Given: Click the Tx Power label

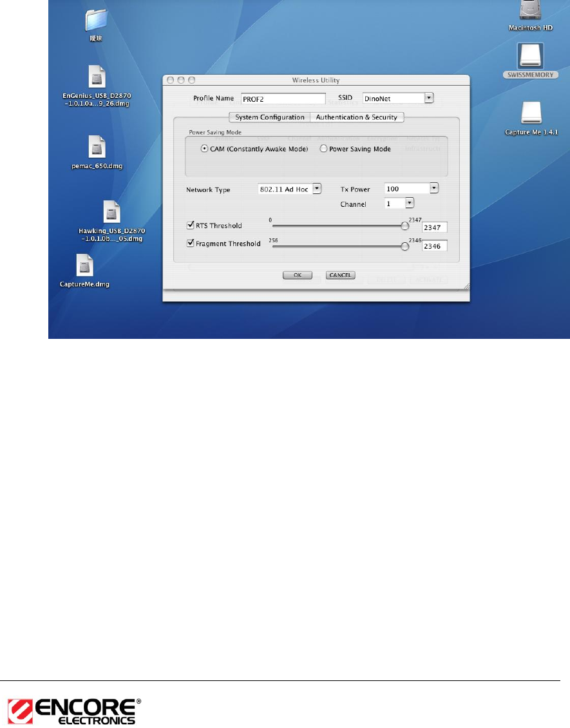Looking at the screenshot, I should 355,189.
